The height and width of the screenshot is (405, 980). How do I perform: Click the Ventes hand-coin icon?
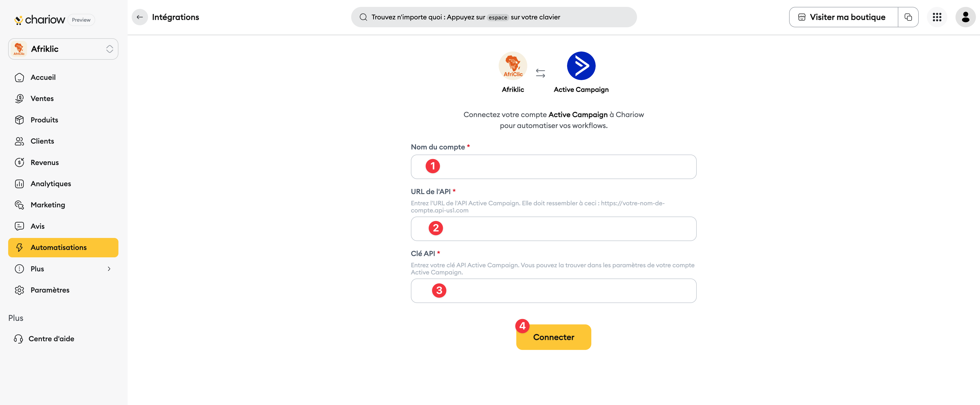[19, 98]
